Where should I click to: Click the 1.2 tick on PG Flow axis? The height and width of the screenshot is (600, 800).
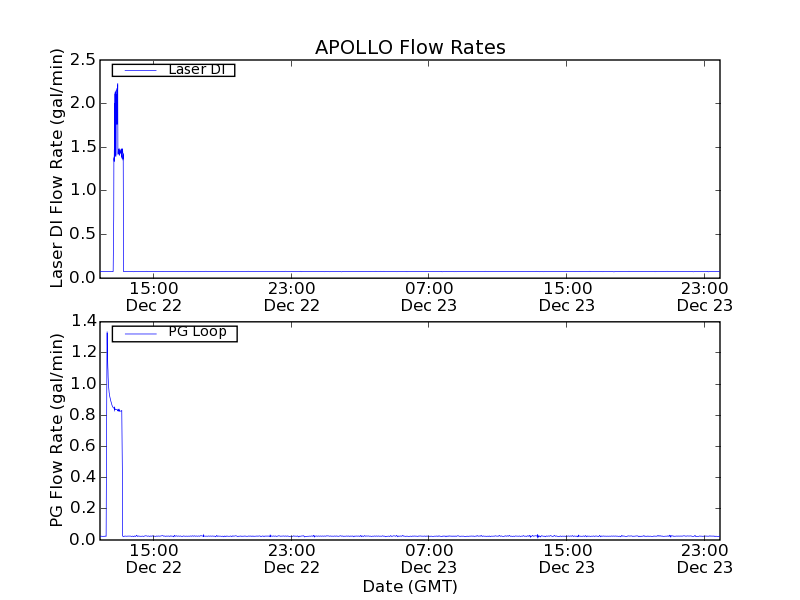(x=83, y=352)
